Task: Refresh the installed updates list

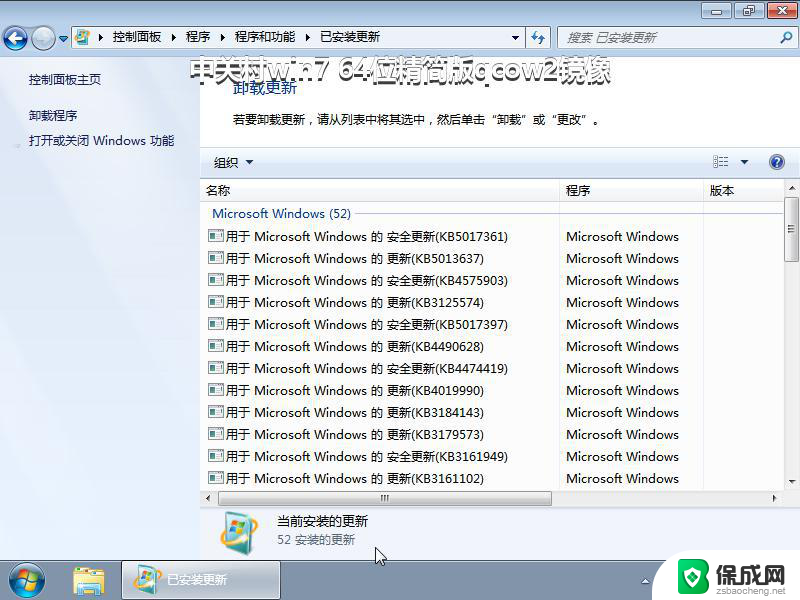Action: click(538, 37)
